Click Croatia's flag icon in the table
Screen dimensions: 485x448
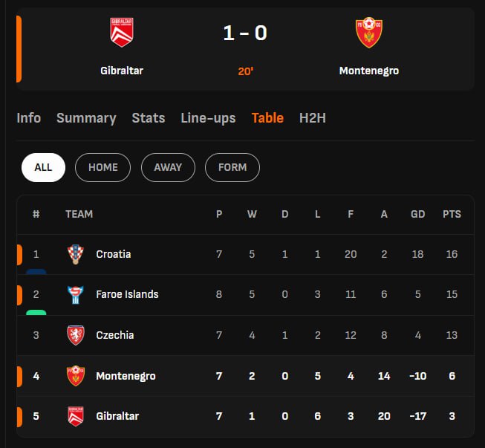pyautogui.click(x=76, y=254)
